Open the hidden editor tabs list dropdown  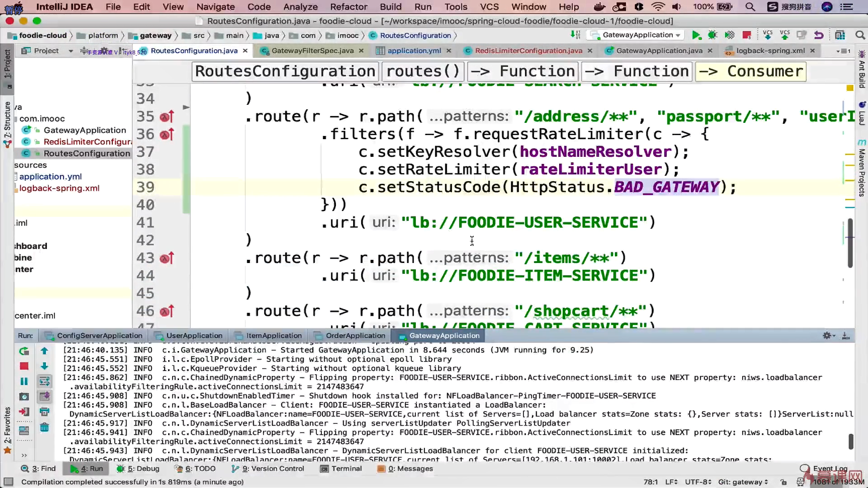pos(843,51)
